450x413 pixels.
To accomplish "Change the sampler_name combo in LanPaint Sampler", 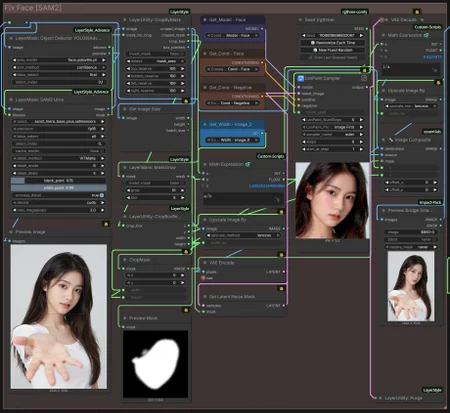I will pyautogui.click(x=332, y=134).
